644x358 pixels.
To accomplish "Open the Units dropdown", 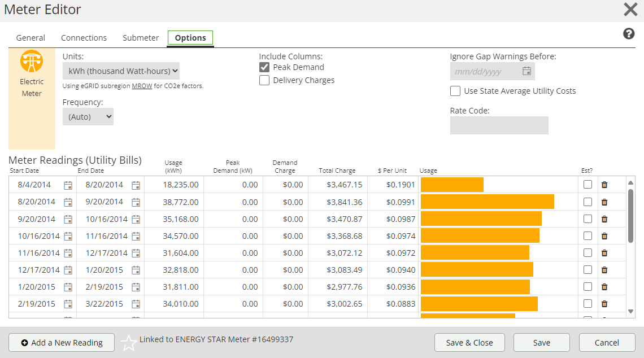I will click(121, 71).
